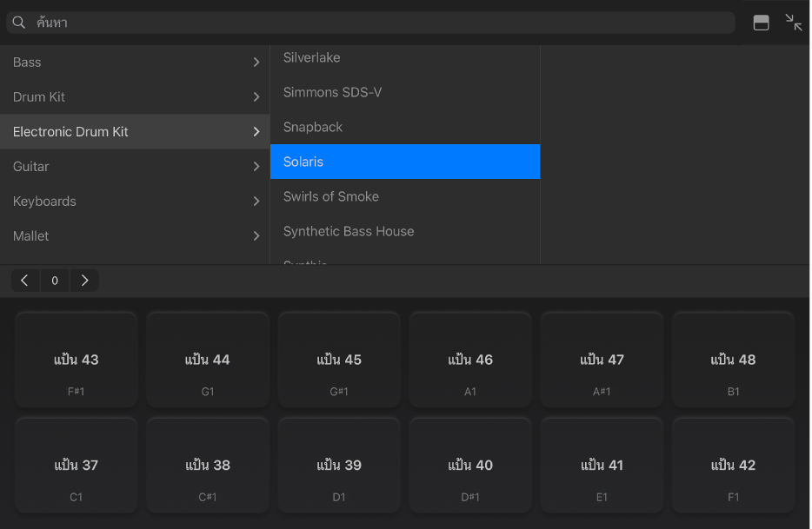Go to next pad page arrow
The image size is (812, 529).
84,281
